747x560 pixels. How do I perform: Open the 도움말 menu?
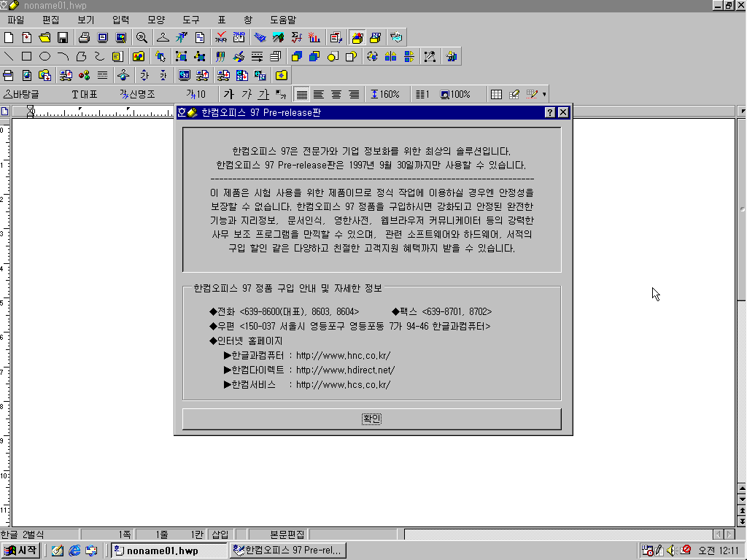283,20
